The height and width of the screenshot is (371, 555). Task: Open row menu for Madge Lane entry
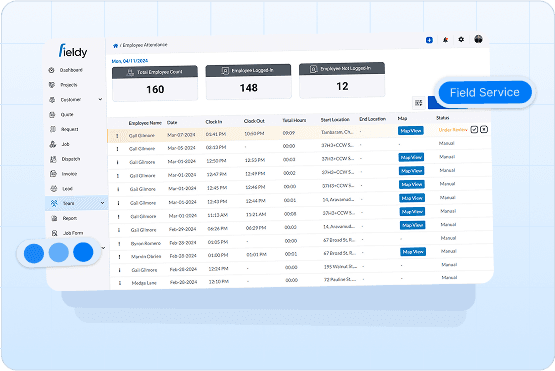(x=120, y=283)
